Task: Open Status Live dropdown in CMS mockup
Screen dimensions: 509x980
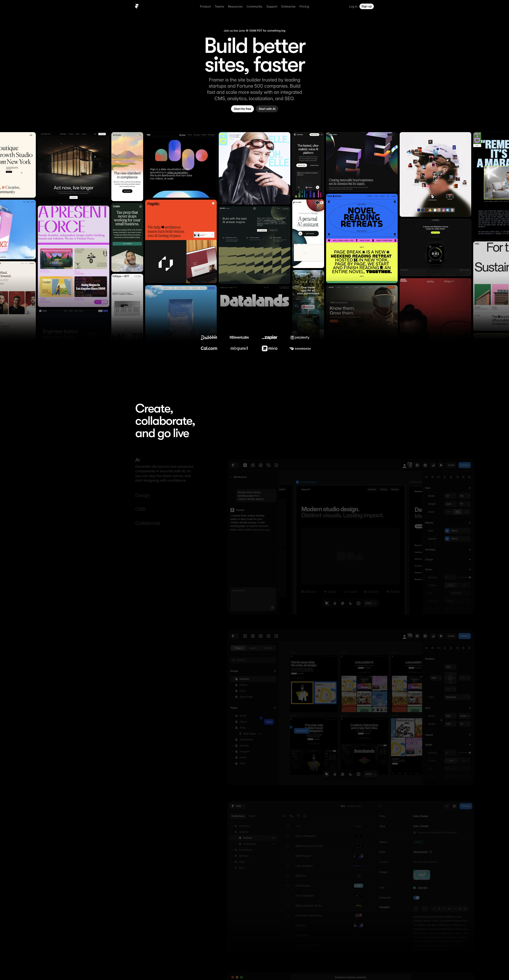Action: tap(419, 842)
